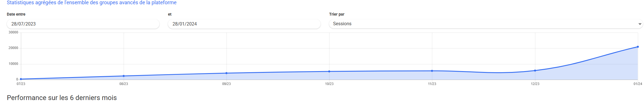Click the end date field showing 28/01/2024
This screenshot has width=644, height=104.
[244, 24]
